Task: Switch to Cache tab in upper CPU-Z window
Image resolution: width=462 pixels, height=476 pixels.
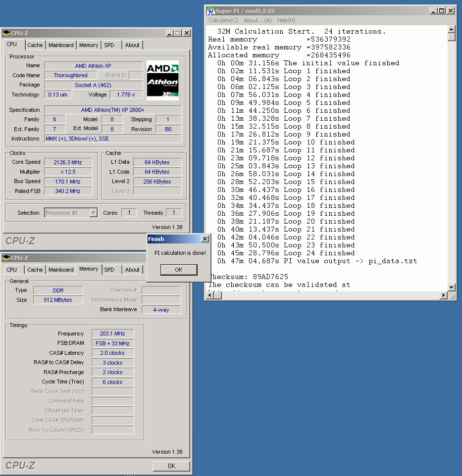Action: [35, 45]
